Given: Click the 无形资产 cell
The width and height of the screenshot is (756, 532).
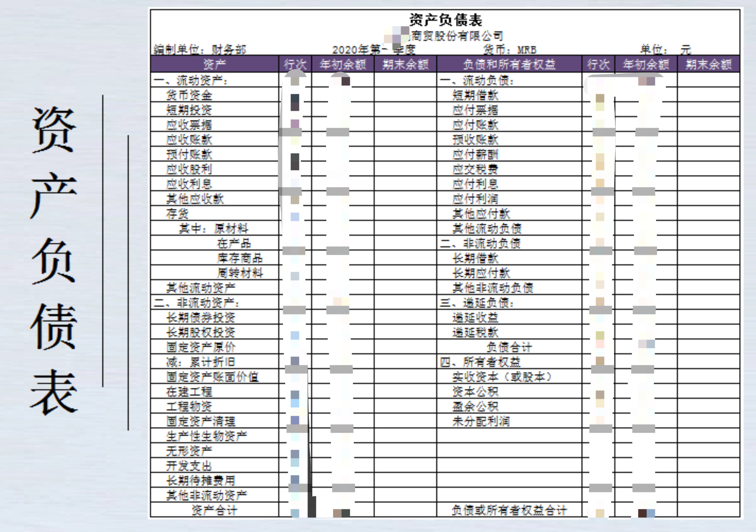Looking at the screenshot, I should (x=189, y=451).
